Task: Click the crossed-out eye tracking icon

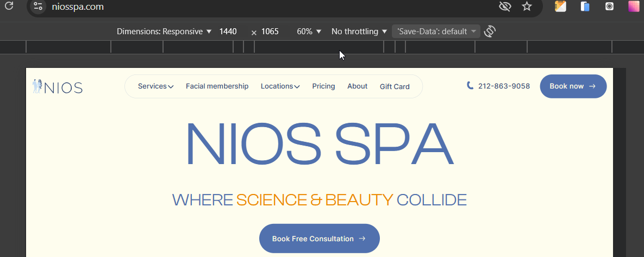Action: [505, 6]
